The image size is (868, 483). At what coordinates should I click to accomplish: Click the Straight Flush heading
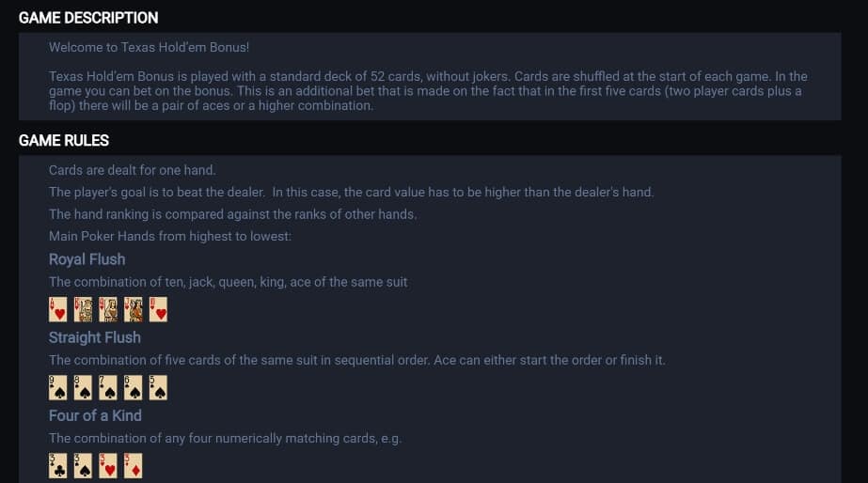click(95, 337)
